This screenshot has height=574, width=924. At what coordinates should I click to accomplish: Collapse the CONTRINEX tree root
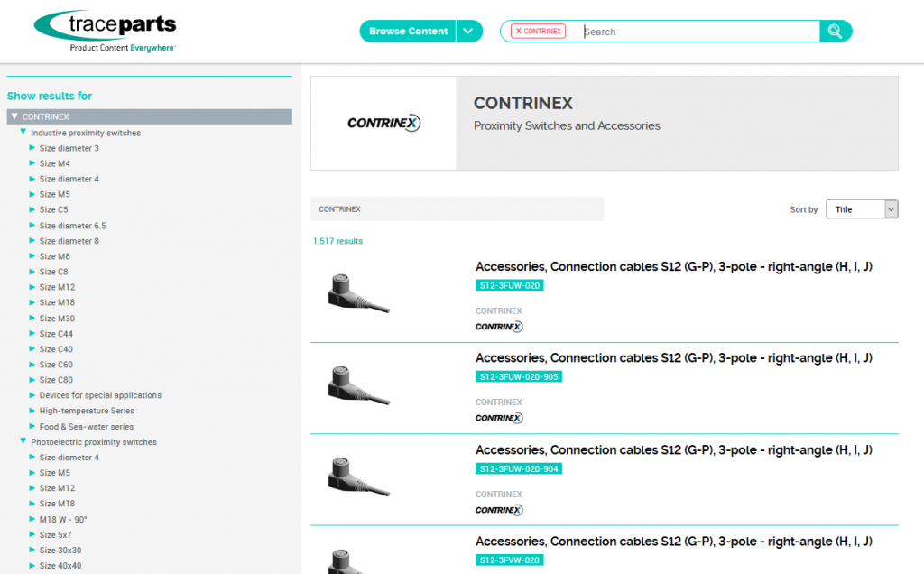[14, 116]
